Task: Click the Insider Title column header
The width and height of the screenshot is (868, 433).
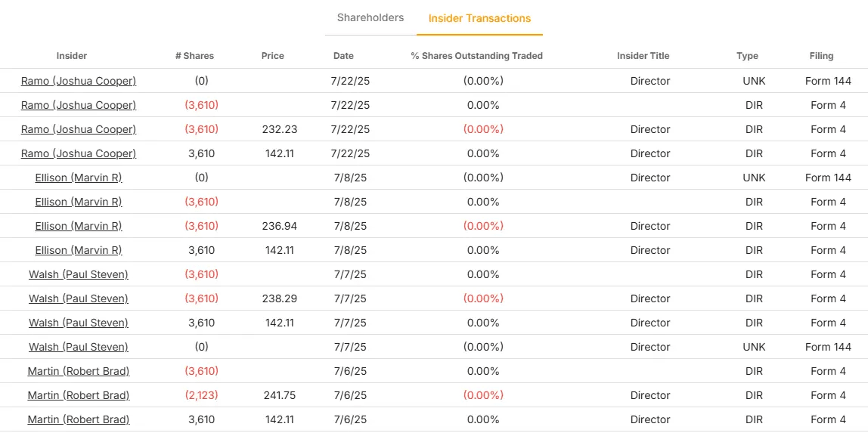Action: tap(643, 56)
